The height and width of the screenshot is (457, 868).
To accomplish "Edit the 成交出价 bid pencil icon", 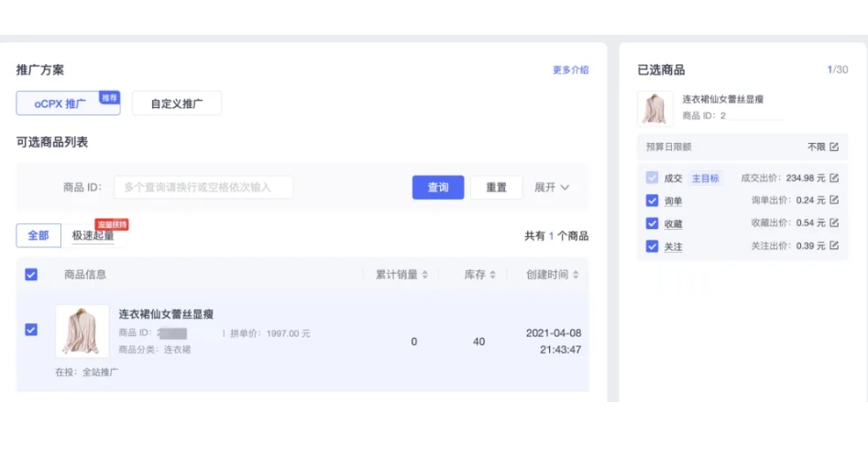I will pyautogui.click(x=834, y=178).
